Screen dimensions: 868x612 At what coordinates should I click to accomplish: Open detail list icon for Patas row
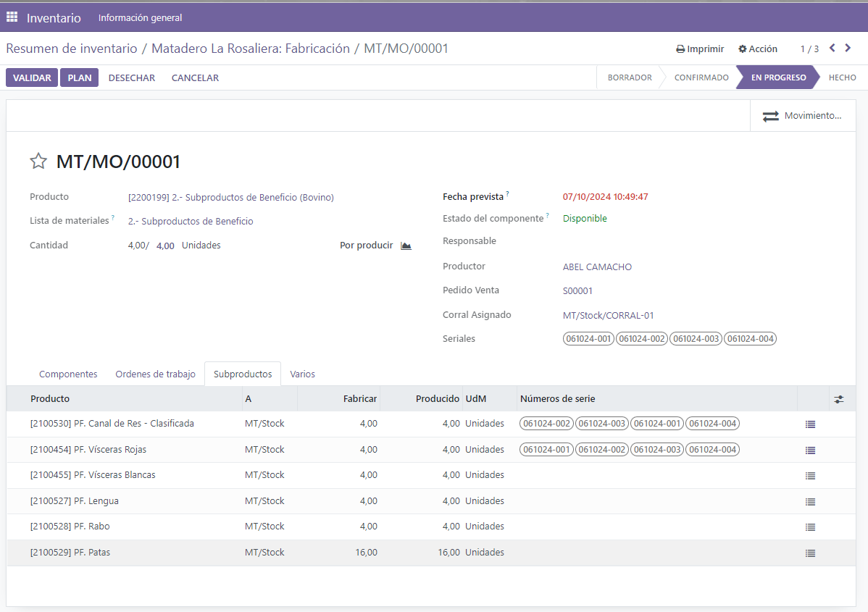pos(811,553)
